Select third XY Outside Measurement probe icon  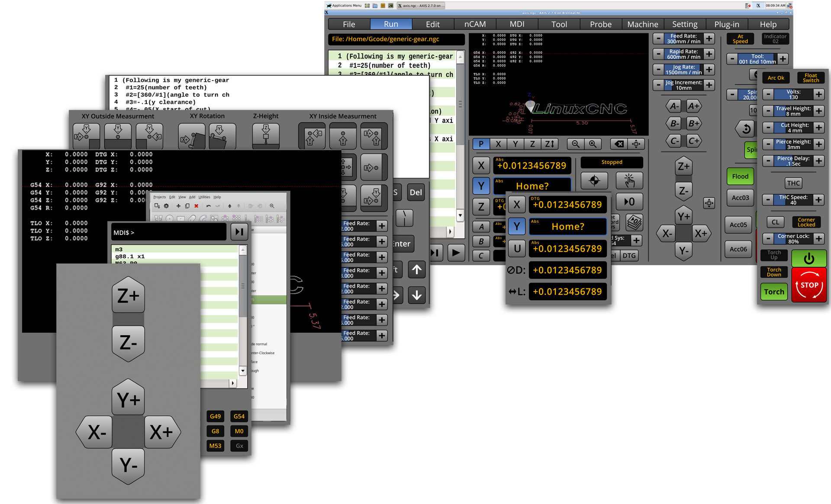pos(149,136)
